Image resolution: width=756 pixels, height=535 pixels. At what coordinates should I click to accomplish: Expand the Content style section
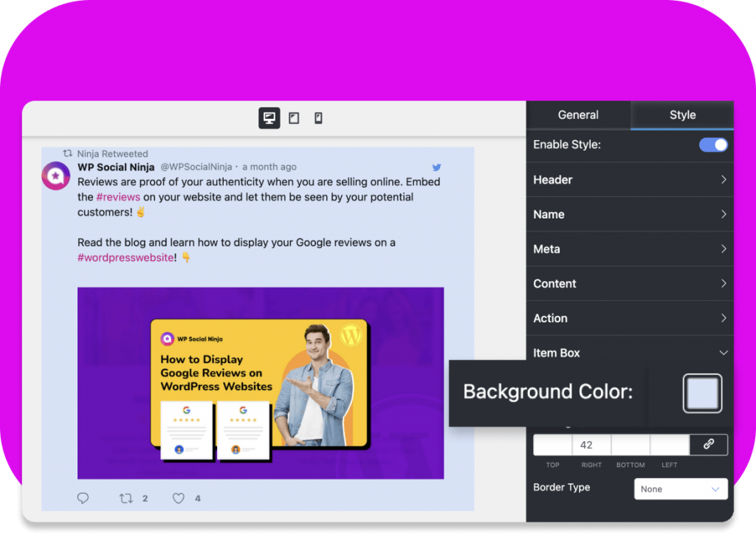click(630, 284)
